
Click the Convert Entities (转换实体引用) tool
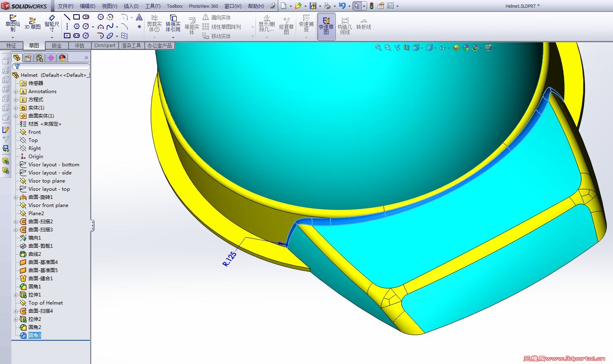tap(173, 24)
